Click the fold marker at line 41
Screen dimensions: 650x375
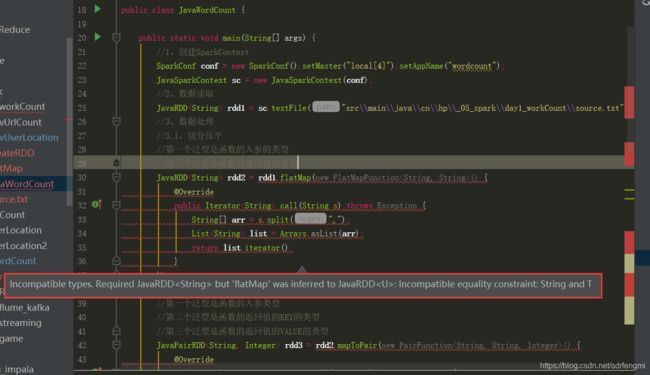[x=116, y=331]
